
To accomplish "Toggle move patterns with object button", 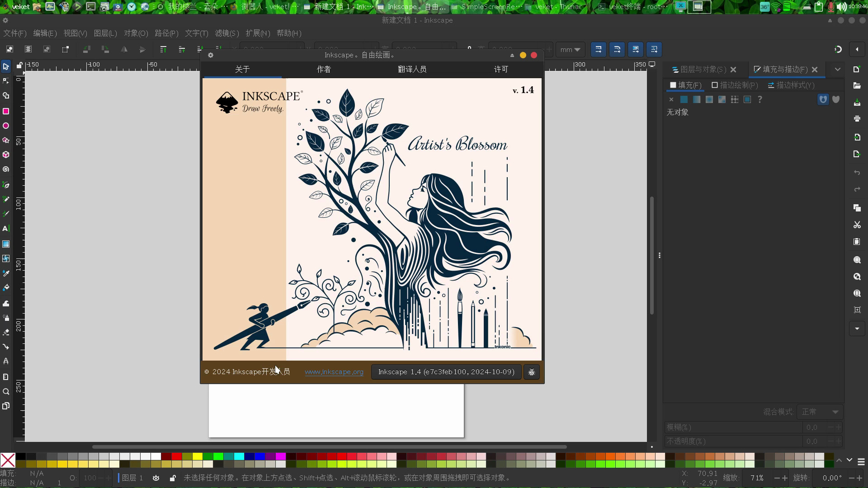I will point(654,49).
